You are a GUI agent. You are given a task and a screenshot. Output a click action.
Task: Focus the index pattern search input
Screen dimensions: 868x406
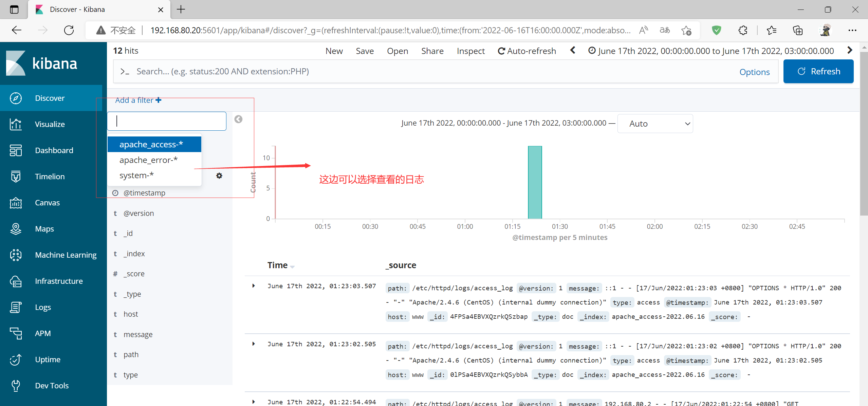(x=167, y=121)
